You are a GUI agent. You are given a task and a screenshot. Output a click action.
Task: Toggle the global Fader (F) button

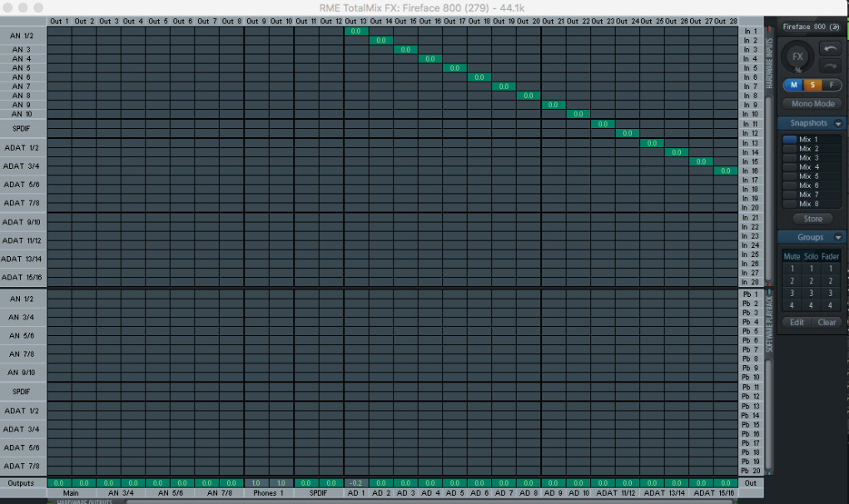(832, 85)
